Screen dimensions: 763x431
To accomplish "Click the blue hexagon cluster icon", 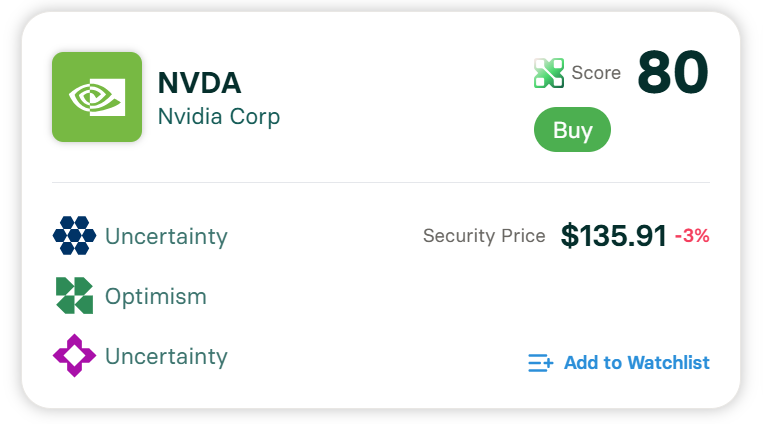I will pyautogui.click(x=74, y=236).
